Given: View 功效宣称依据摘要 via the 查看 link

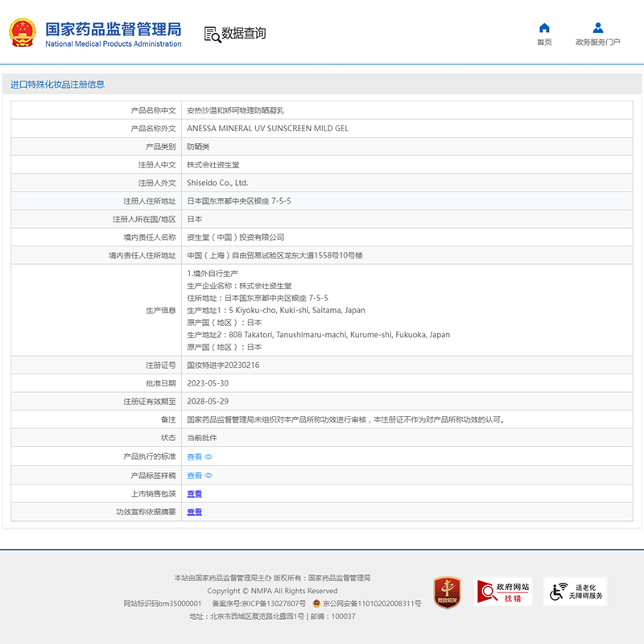Looking at the screenshot, I should point(195,512).
